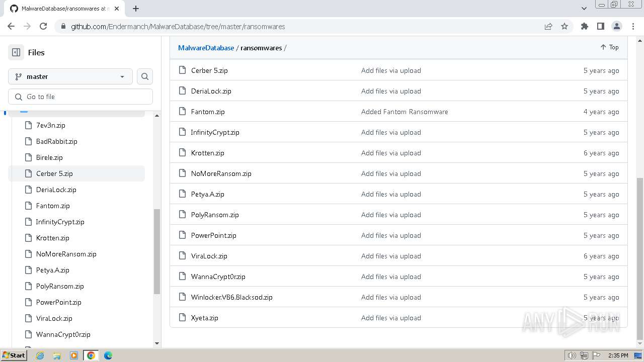This screenshot has height=362, width=644.
Task: Reload the page
Action: (43, 26)
